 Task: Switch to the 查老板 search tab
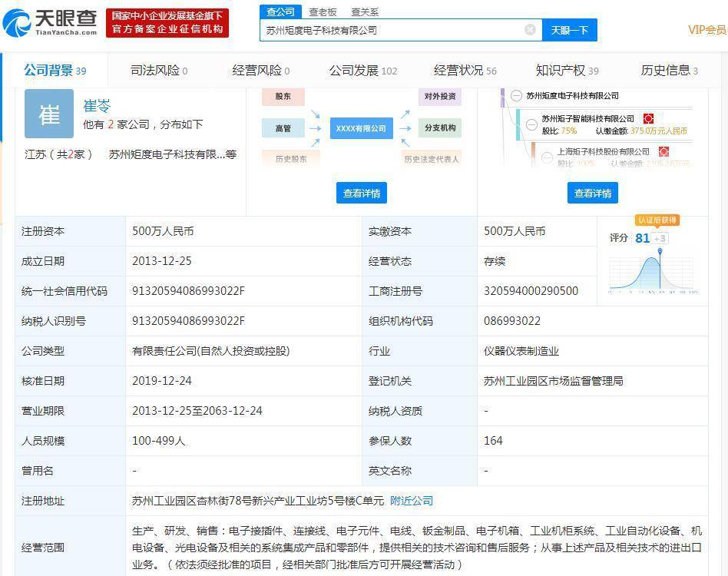tap(323, 12)
